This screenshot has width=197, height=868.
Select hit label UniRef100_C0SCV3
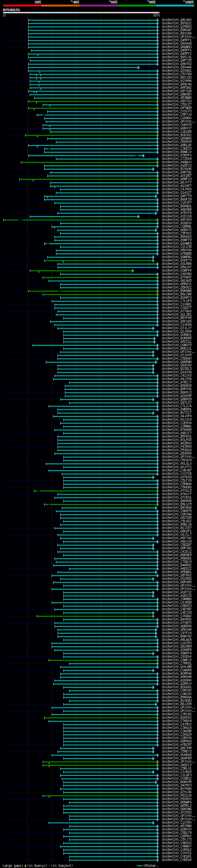point(177,111)
